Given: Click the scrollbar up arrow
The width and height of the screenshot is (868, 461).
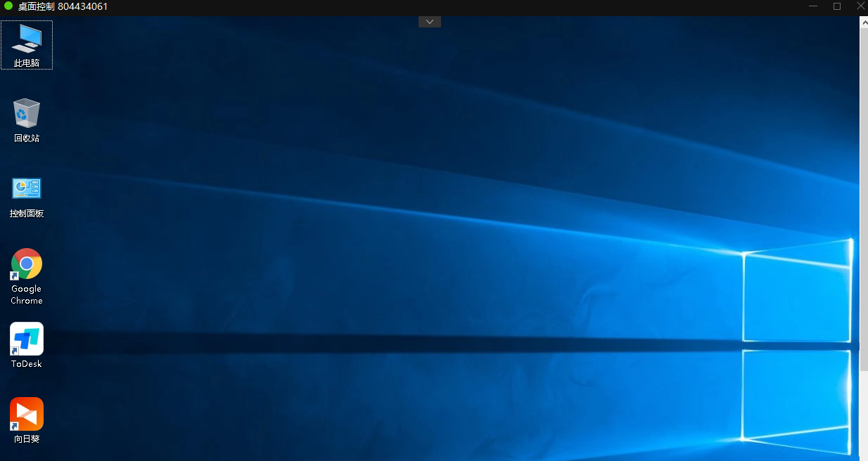Looking at the screenshot, I should 864,22.
